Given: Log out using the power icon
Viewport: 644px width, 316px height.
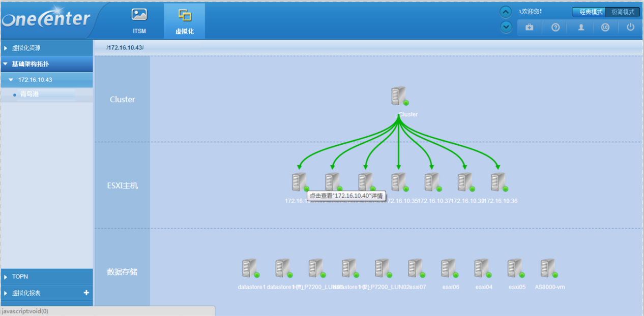Looking at the screenshot, I should tap(631, 27).
